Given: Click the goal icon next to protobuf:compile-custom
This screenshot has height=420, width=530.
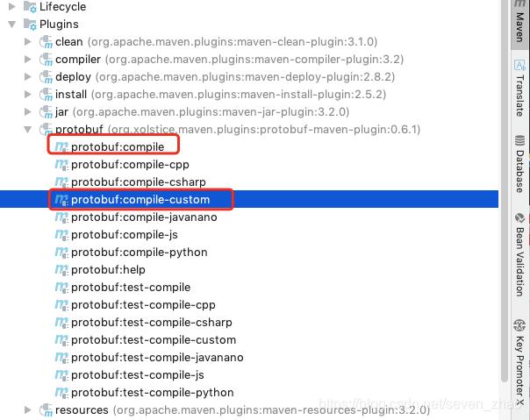Looking at the screenshot, I should coord(61,199).
